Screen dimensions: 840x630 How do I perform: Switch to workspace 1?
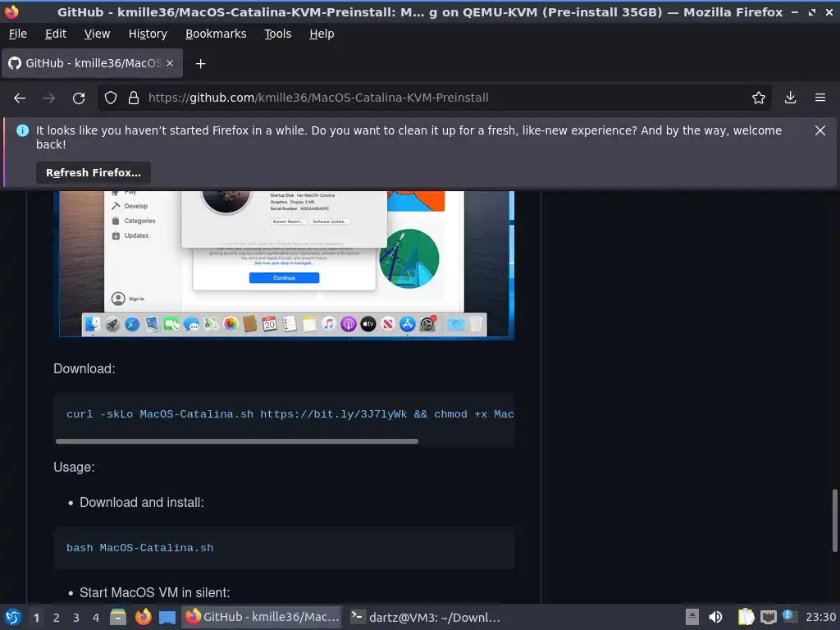pos(36,618)
